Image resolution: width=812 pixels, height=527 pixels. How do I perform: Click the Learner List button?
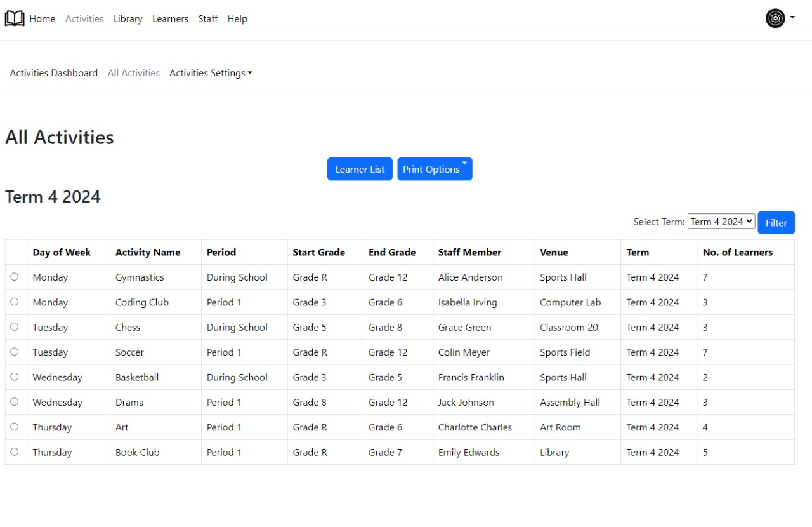click(360, 169)
